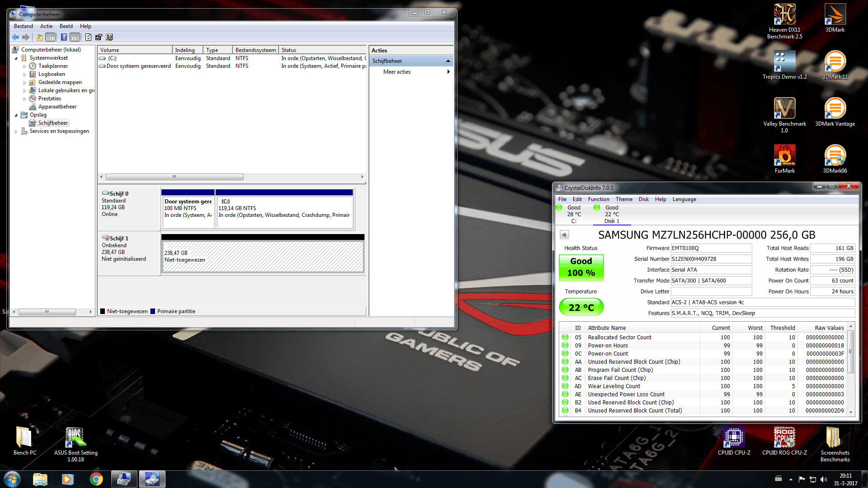The image size is (868, 488).
Task: Select the Disk 1 Good status indicator
Action: click(611, 214)
